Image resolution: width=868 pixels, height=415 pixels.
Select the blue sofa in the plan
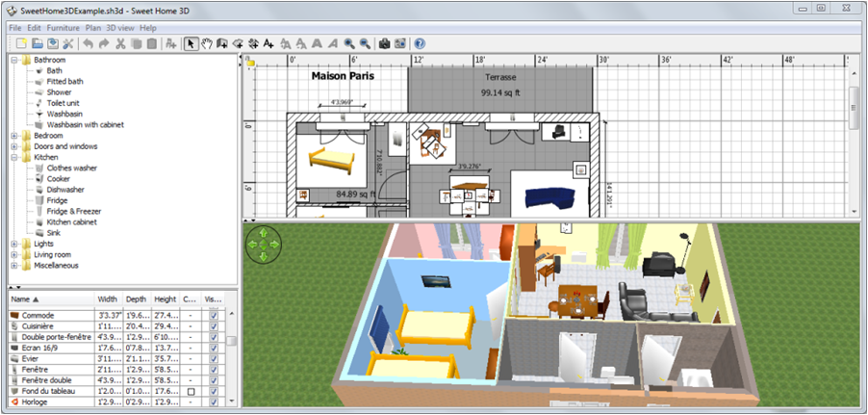tap(549, 197)
